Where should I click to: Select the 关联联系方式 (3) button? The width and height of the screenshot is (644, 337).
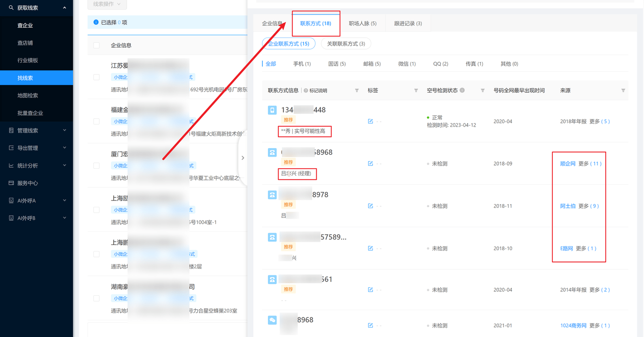point(346,44)
